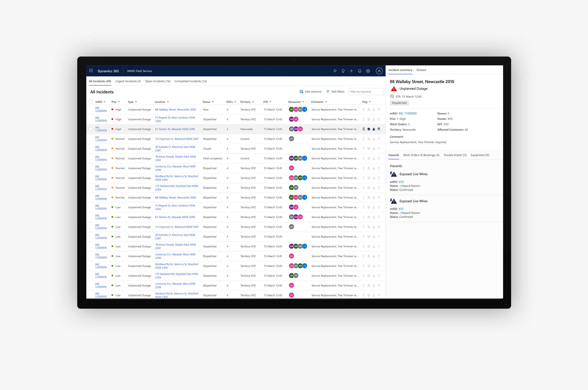Expand the Territory column dropdown

(x=253, y=102)
